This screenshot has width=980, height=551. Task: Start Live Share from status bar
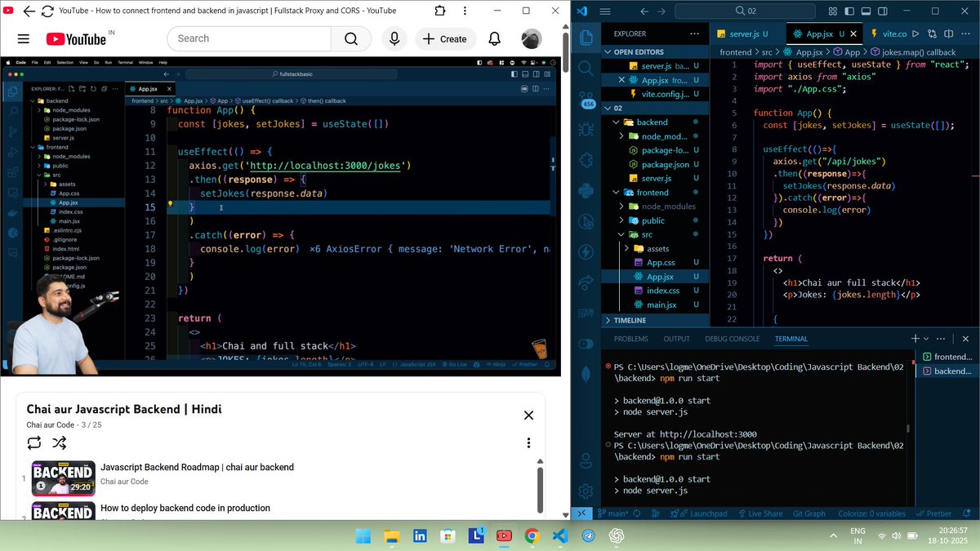(759, 513)
